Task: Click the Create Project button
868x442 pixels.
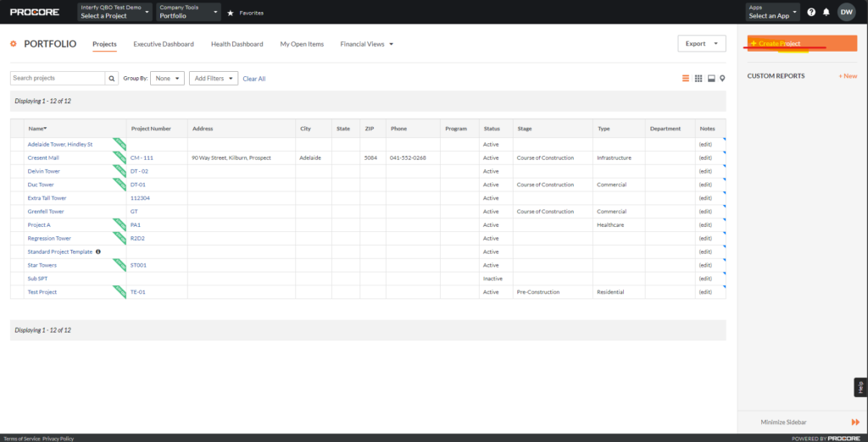Action: coord(802,43)
